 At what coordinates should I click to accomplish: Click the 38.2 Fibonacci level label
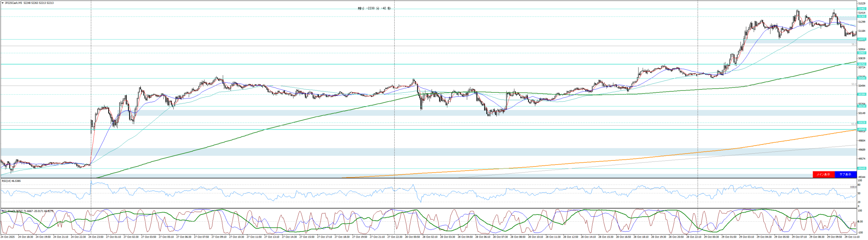pos(854,44)
